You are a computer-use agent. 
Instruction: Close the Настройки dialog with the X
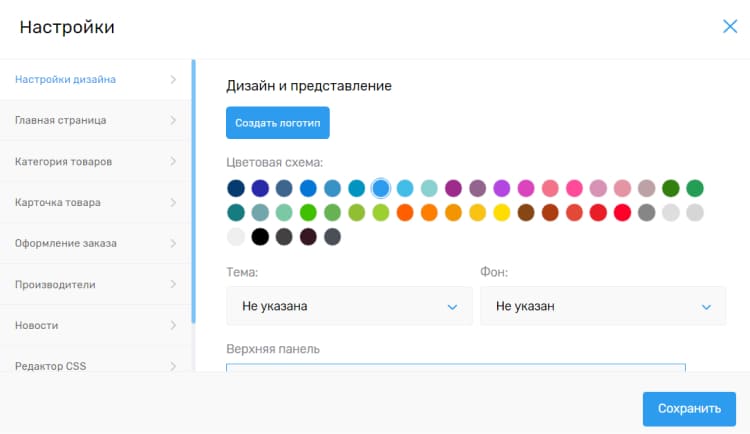coord(730,26)
